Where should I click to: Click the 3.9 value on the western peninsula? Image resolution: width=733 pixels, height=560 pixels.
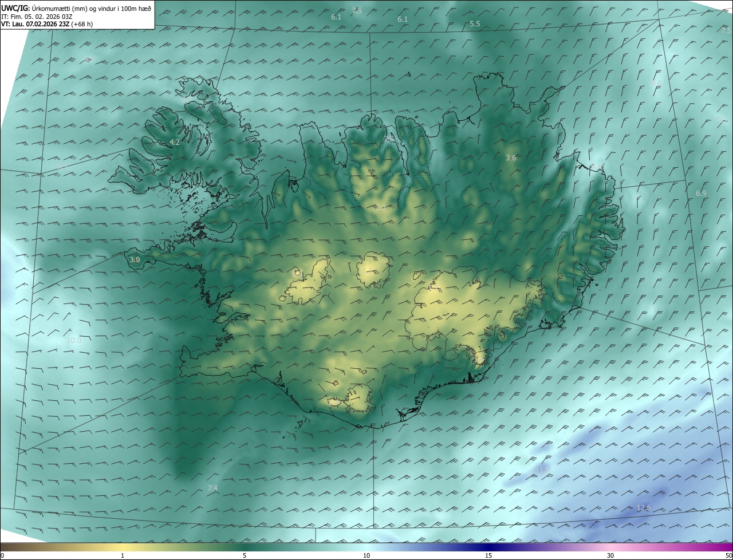(135, 260)
